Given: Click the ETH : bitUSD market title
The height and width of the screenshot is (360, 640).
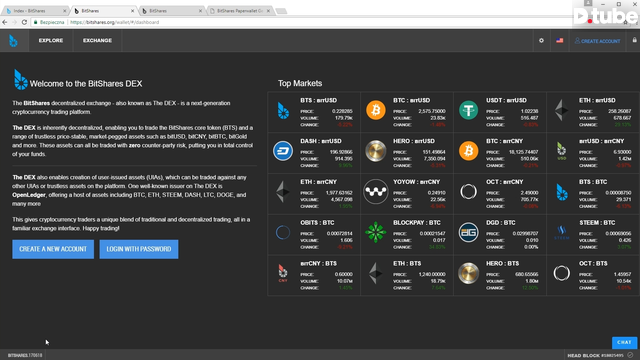Looking at the screenshot, I should click(597, 100).
